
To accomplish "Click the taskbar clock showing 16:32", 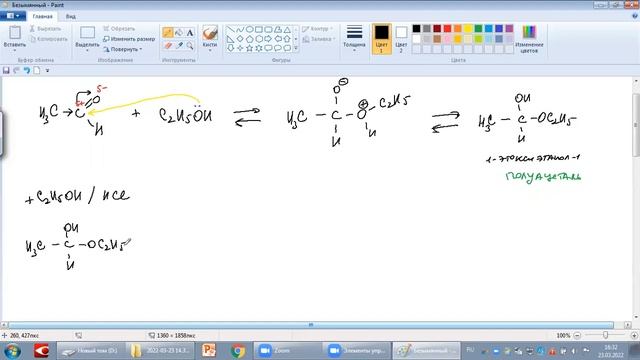I will pyautogui.click(x=611, y=351).
